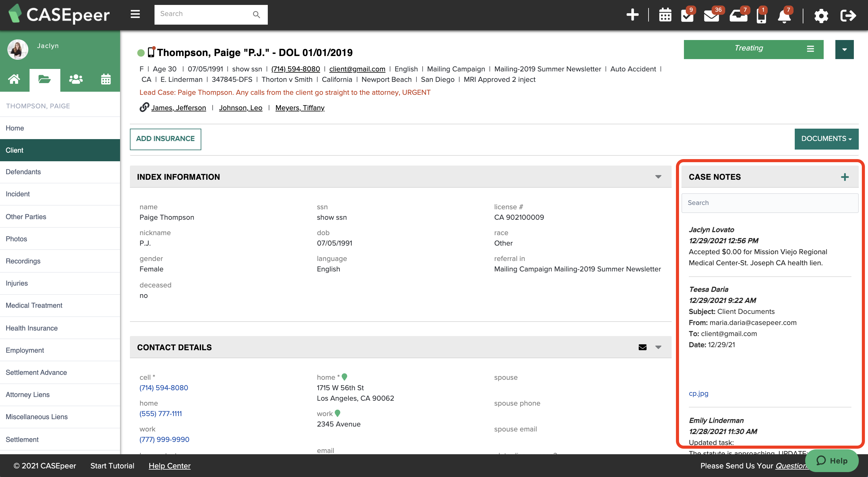Image resolution: width=868 pixels, height=477 pixels.
Task: Click the home icon in the sidebar
Action: click(14, 79)
